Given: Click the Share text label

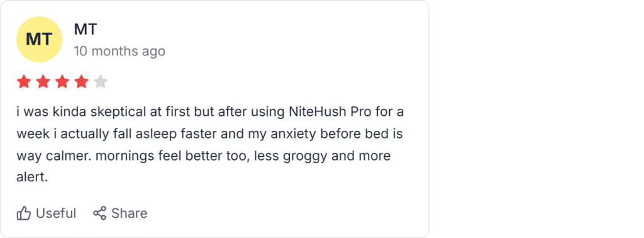Looking at the screenshot, I should coord(130,213).
